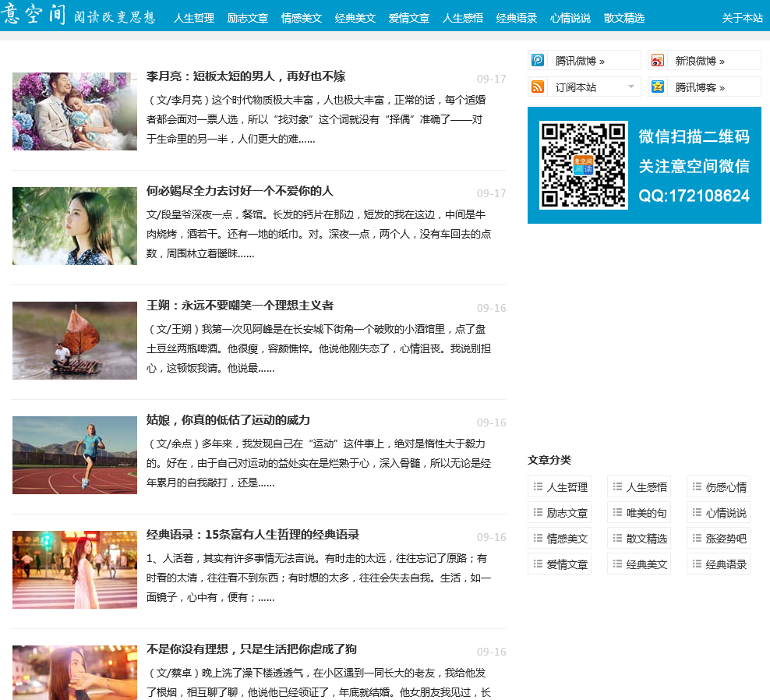Open article 王朔：永远不要嘲笑一个理想主义者
This screenshot has height=700, width=770.
click(x=239, y=305)
